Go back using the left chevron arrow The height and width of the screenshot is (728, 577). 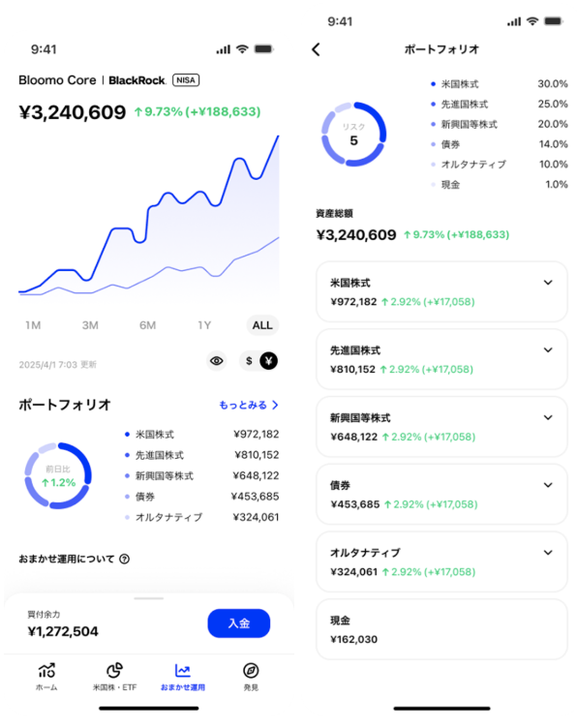tap(317, 49)
